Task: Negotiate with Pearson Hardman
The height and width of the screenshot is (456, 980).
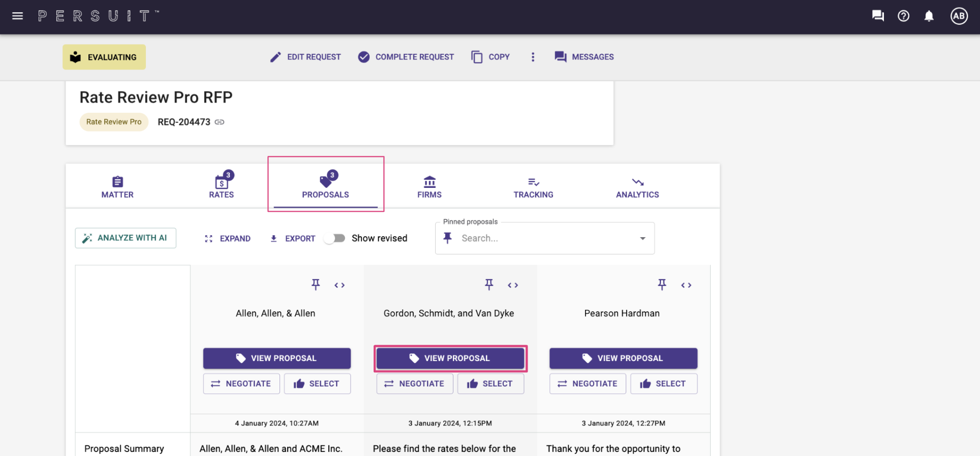Action: pos(588,384)
